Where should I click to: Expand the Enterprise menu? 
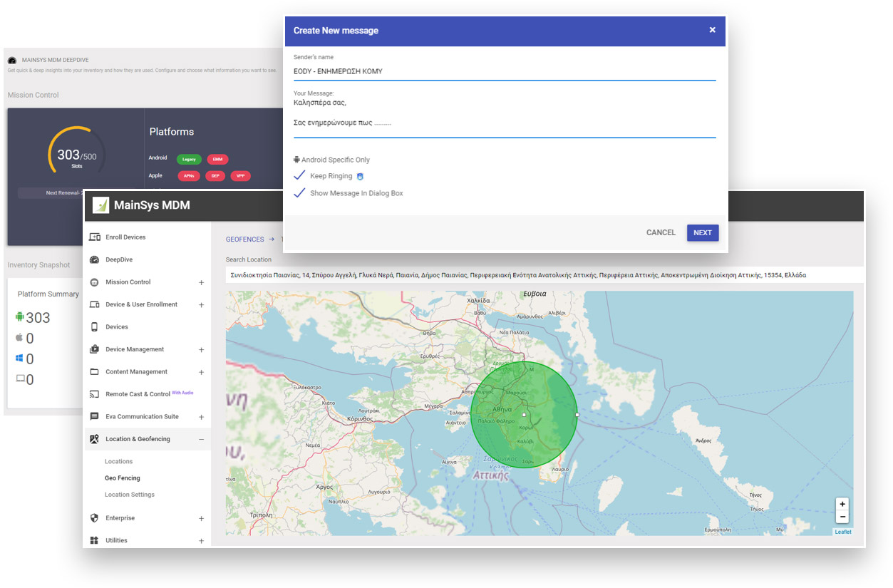coord(201,519)
